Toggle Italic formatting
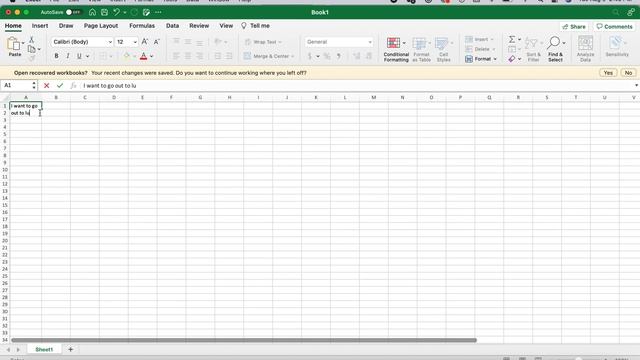Screen dimensions: 640x360 pyautogui.click(x=68, y=56)
